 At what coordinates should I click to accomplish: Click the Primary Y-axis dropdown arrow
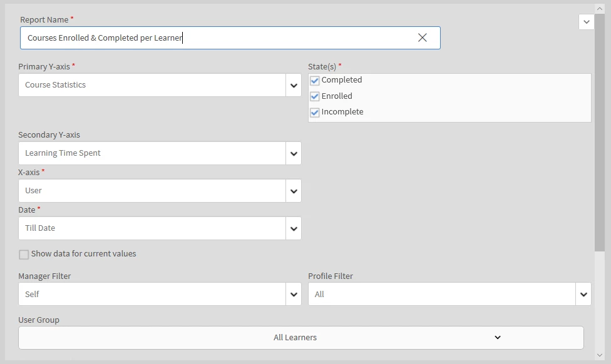click(294, 85)
